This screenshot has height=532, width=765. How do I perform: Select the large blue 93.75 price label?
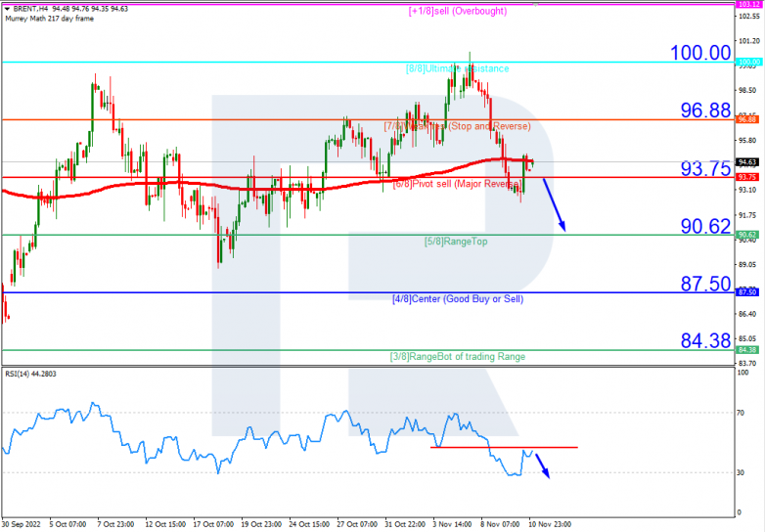pyautogui.click(x=706, y=169)
